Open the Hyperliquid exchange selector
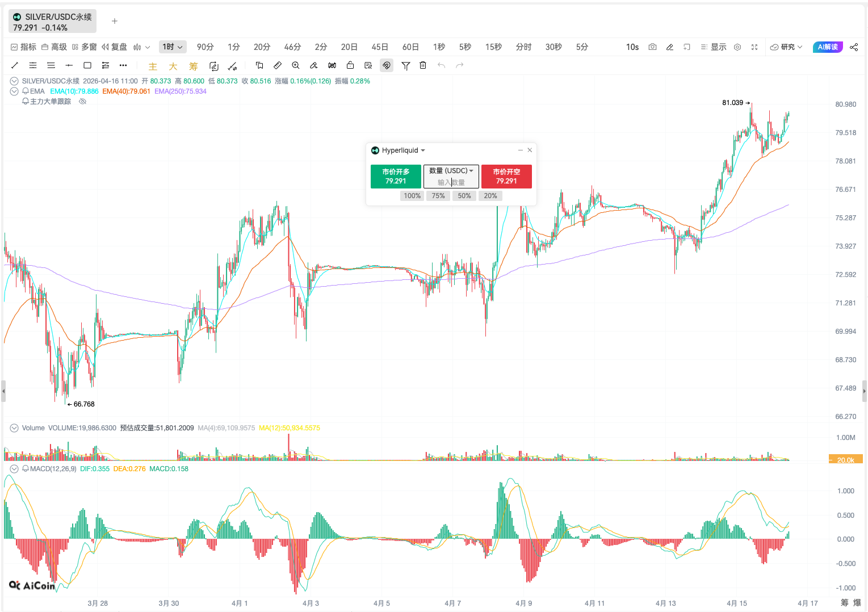This screenshot has width=868, height=612. (400, 150)
